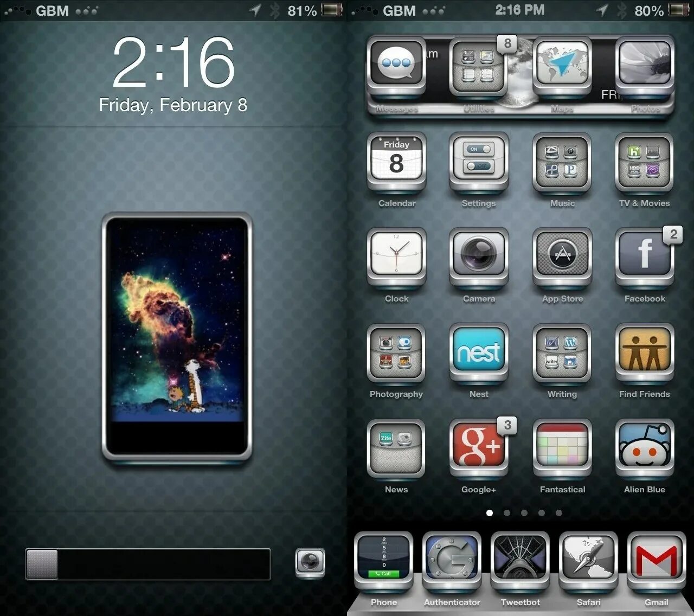Screen dimensions: 694x616
Task: Tap the lock screen camera button
Action: coord(310,562)
